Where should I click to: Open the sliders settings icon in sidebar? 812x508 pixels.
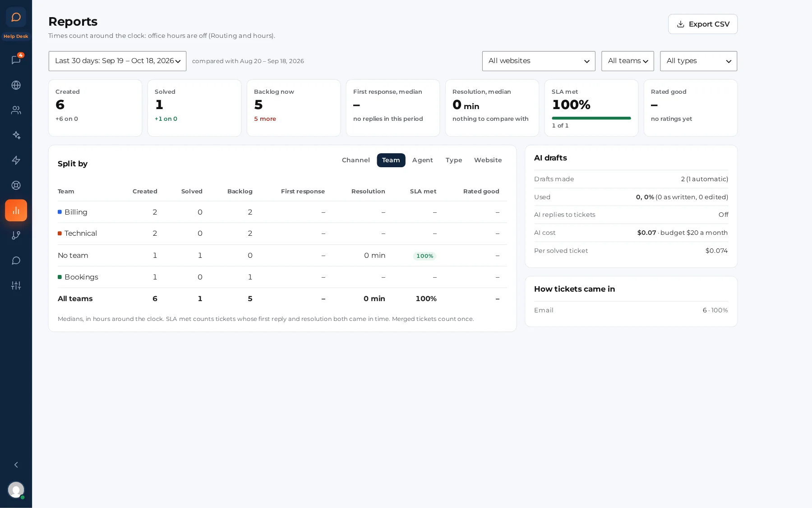pos(16,285)
